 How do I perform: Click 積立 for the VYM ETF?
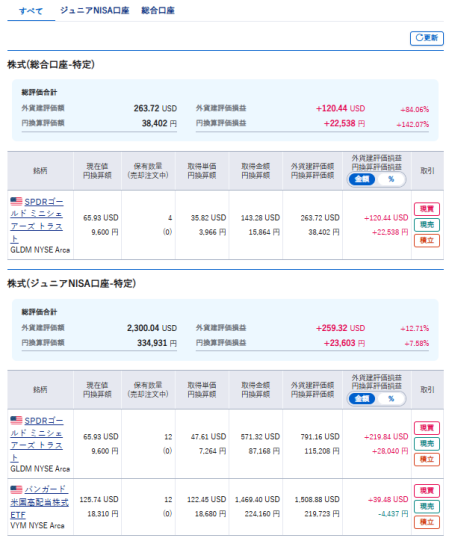427,522
